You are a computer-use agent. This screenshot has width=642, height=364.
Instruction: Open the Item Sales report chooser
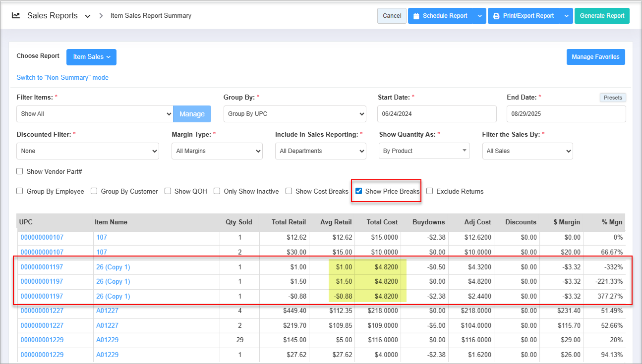coord(91,57)
